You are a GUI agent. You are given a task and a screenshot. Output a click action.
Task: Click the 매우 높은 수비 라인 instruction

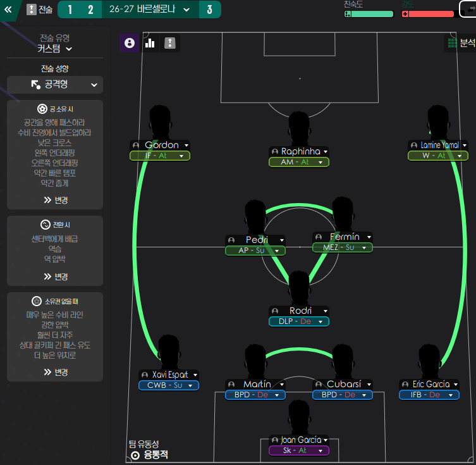54,314
